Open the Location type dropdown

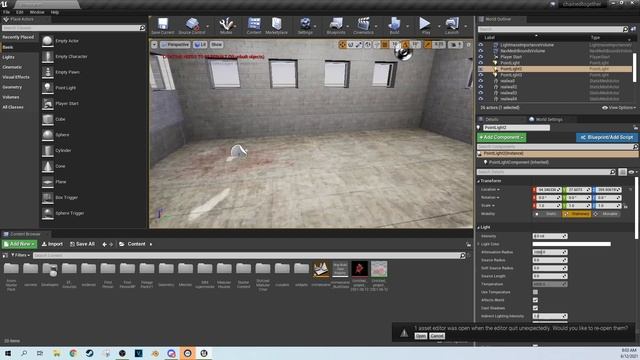click(490, 190)
